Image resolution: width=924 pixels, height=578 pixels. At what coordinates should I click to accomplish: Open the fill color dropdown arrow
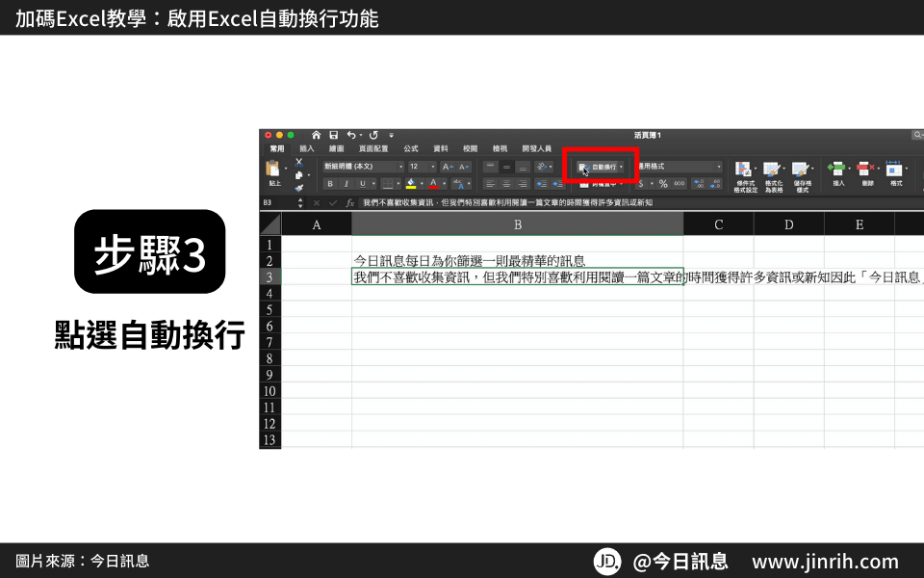click(422, 184)
